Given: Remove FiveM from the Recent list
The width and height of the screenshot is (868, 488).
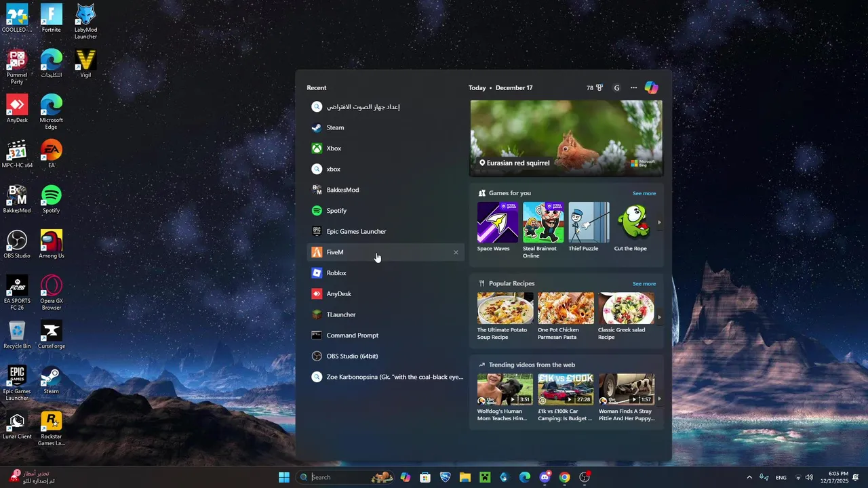Looking at the screenshot, I should point(456,252).
